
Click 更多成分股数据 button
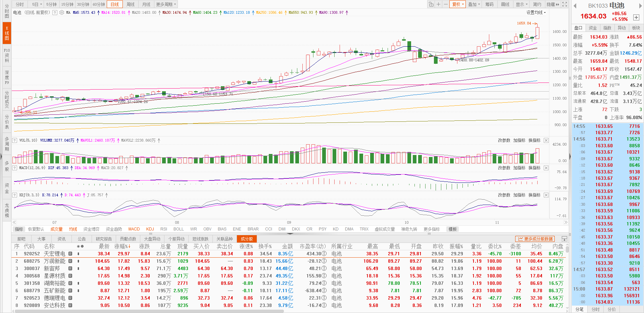pyautogui.click(x=535, y=239)
